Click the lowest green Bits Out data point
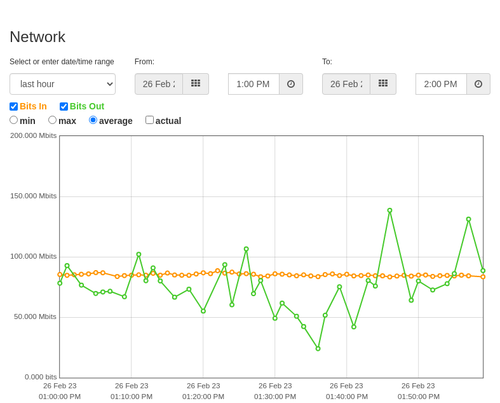 318,349
